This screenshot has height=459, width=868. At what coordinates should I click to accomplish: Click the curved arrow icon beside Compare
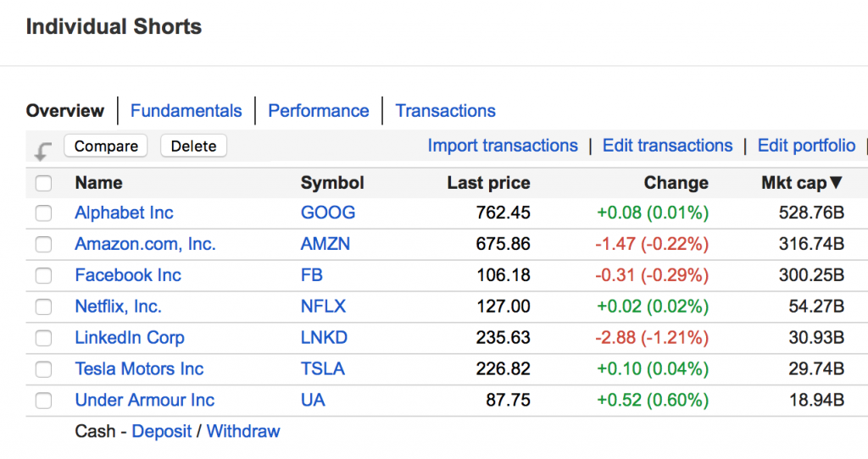43,151
